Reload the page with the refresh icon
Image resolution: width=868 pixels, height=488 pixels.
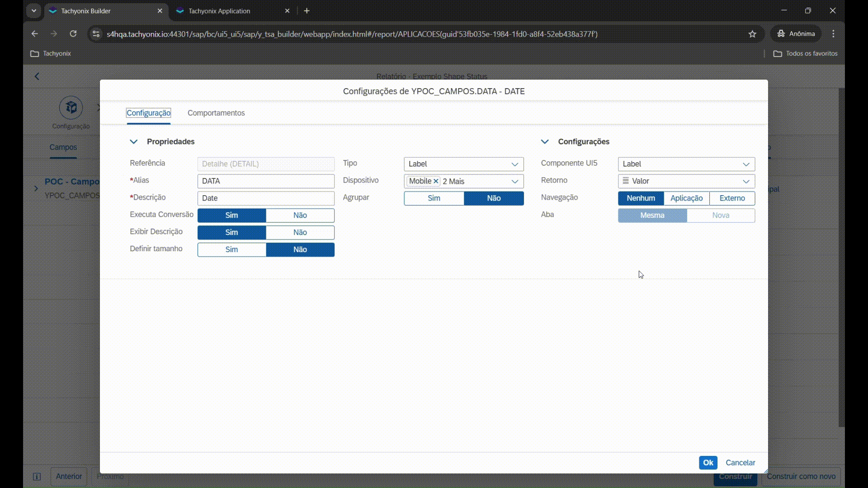point(73,34)
